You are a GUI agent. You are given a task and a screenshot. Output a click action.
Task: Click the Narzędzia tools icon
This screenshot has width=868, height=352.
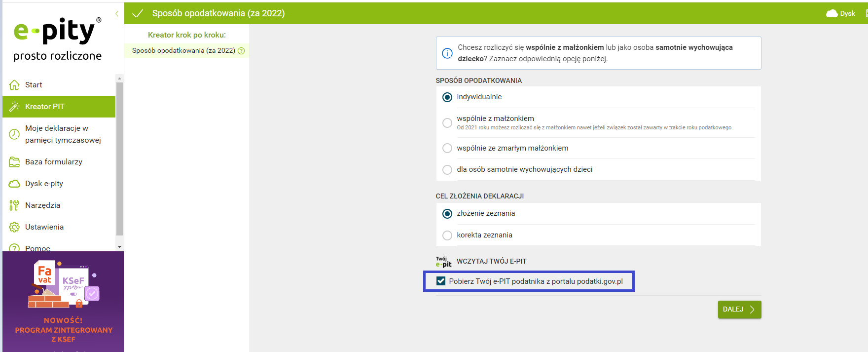point(14,205)
